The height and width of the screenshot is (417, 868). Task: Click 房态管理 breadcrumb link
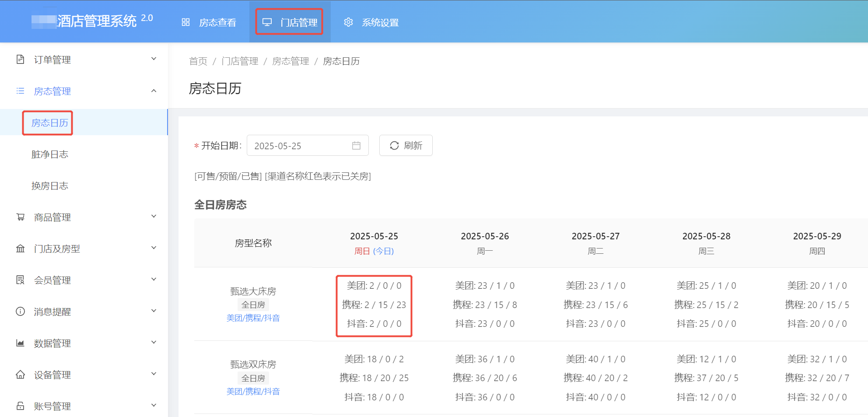point(290,61)
